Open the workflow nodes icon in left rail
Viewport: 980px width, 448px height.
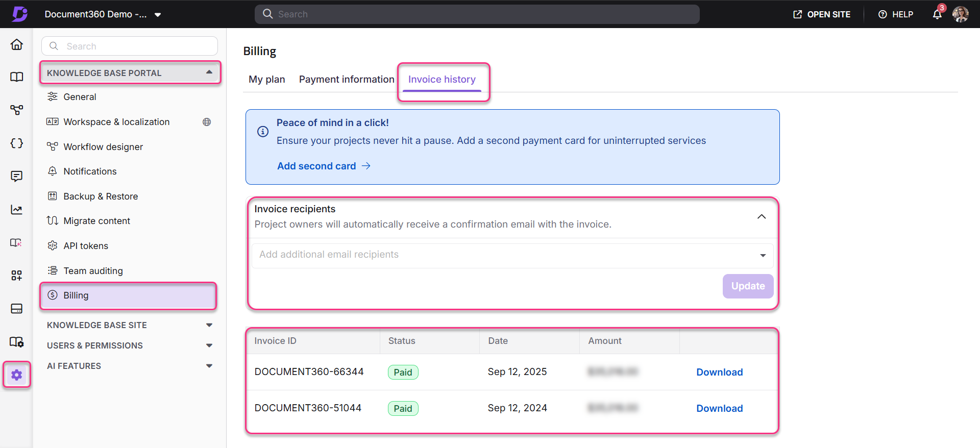[x=17, y=110]
